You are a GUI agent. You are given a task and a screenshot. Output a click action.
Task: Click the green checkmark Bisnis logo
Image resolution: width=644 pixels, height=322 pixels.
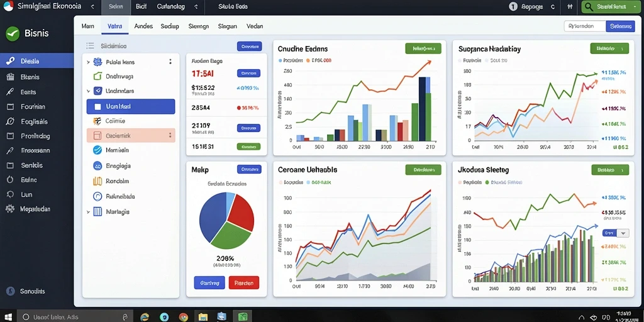click(x=13, y=34)
